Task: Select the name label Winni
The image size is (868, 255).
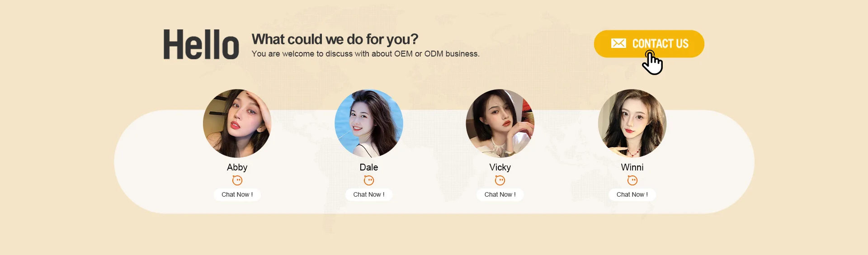Action: [632, 167]
